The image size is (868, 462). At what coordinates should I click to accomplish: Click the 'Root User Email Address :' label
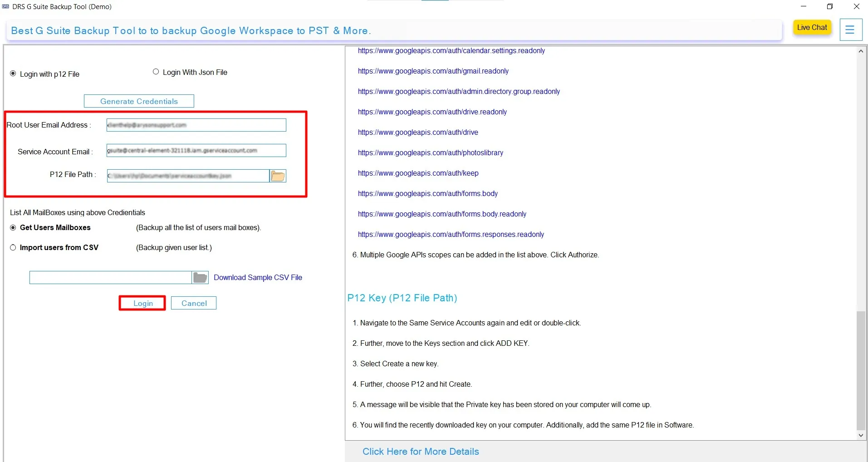click(x=49, y=125)
